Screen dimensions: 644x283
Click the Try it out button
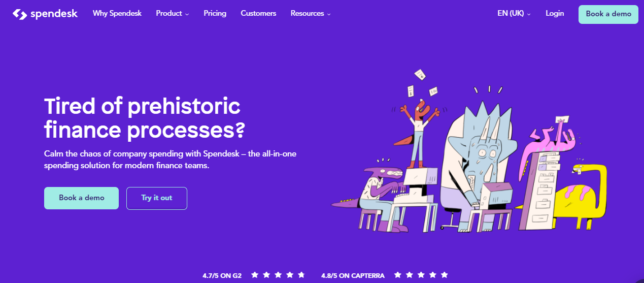click(157, 198)
